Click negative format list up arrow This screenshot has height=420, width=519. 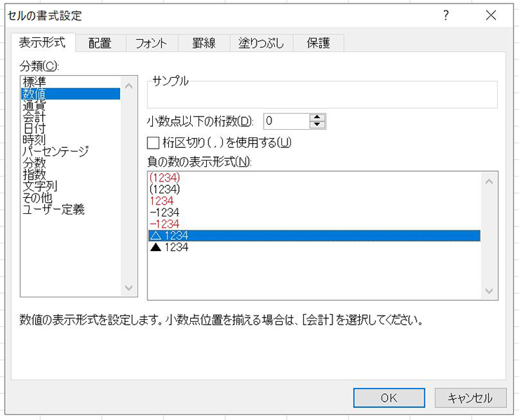[x=489, y=182]
